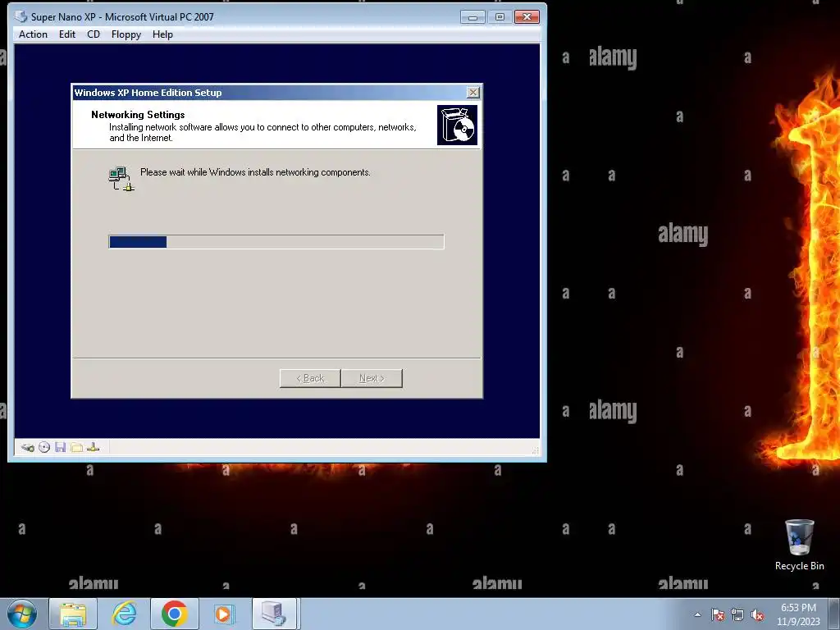840x630 pixels.
Task: Click the networking components progress bar
Action: click(276, 242)
